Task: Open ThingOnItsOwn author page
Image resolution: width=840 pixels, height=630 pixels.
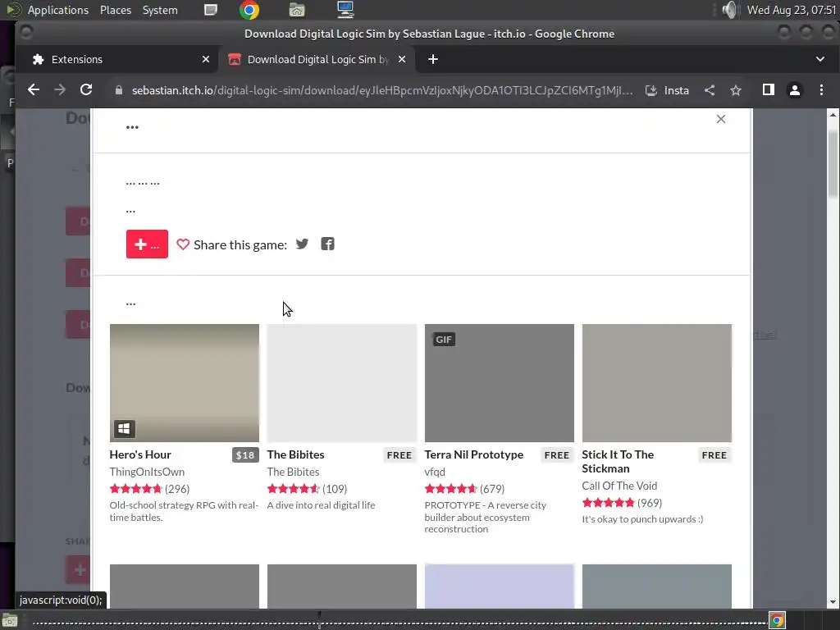Action: coord(147,472)
